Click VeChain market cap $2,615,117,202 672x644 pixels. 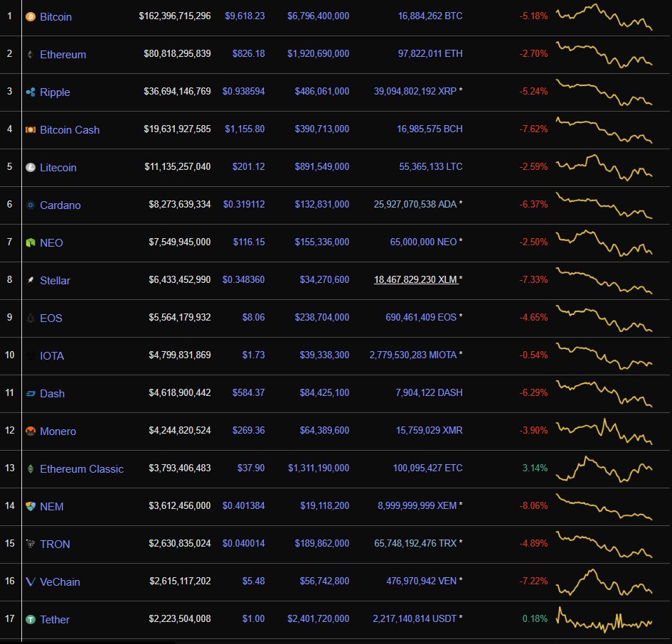[x=180, y=581]
